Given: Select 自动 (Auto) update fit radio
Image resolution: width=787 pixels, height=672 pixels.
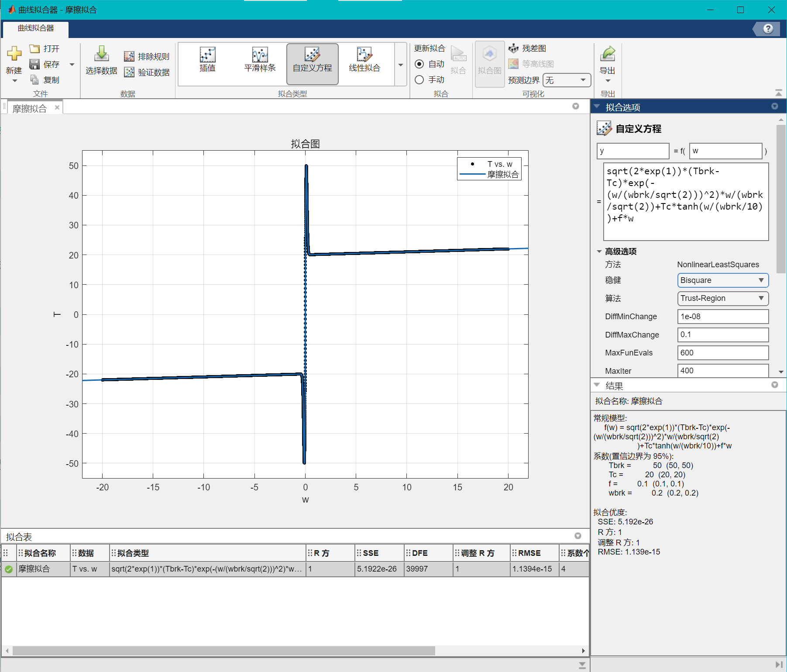Looking at the screenshot, I should pyautogui.click(x=419, y=64).
